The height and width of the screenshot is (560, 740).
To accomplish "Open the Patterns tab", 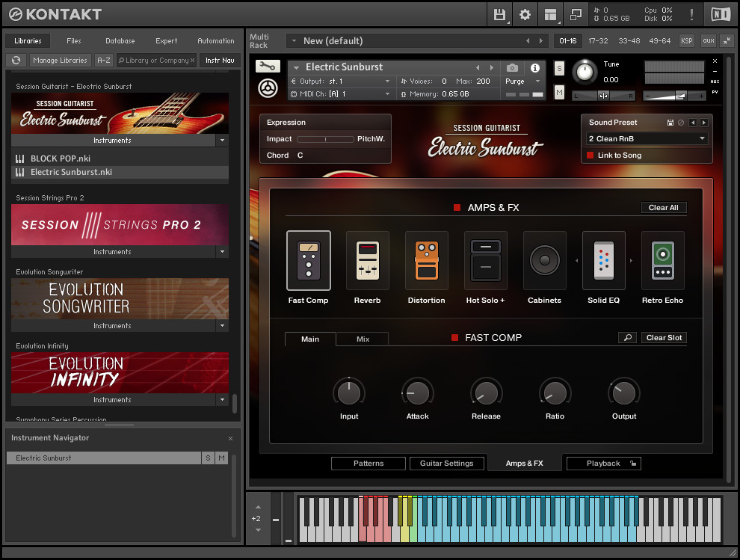I will pos(369,464).
